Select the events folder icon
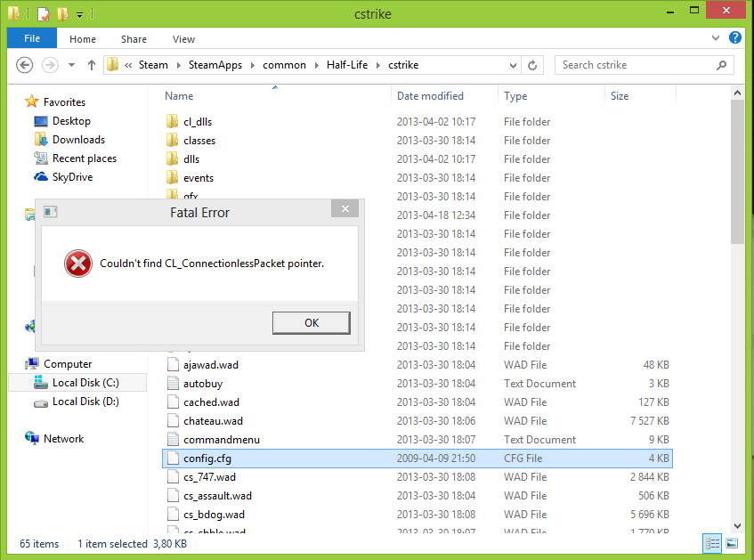754x560 pixels. pyautogui.click(x=172, y=177)
